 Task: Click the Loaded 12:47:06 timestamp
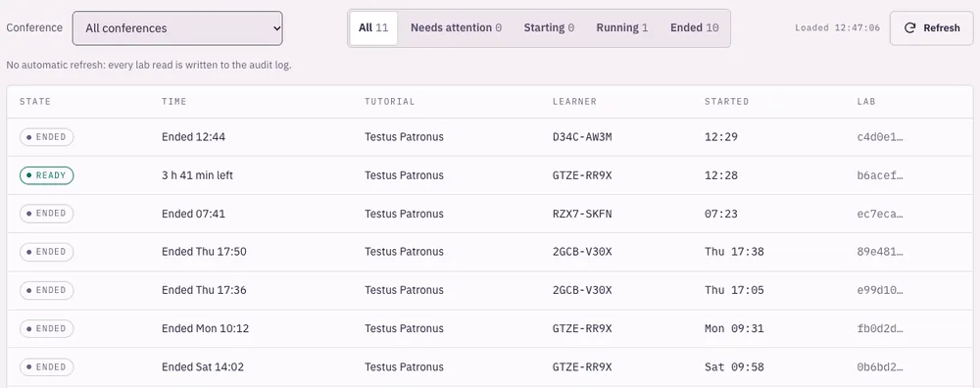click(837, 28)
